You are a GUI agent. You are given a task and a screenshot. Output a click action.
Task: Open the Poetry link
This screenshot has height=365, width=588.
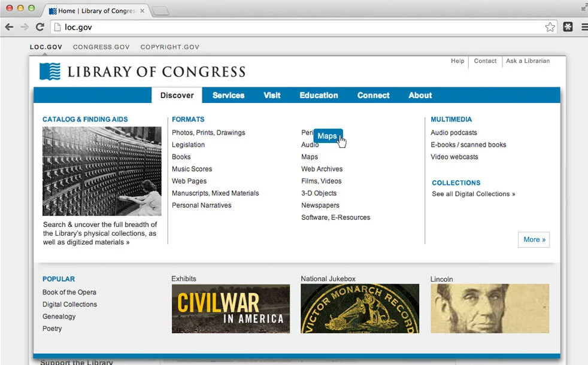(x=52, y=328)
